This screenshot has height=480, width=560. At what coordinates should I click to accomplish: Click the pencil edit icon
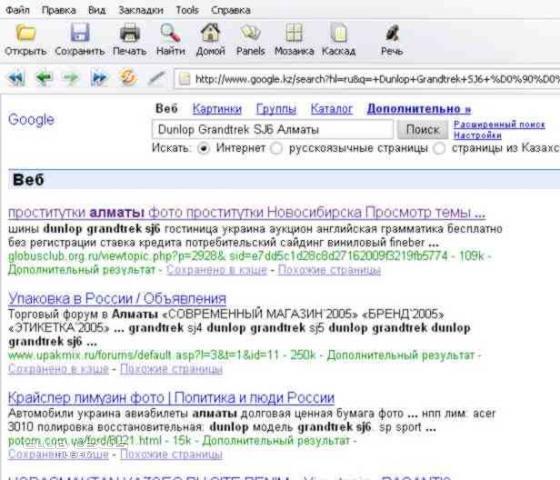click(x=156, y=78)
